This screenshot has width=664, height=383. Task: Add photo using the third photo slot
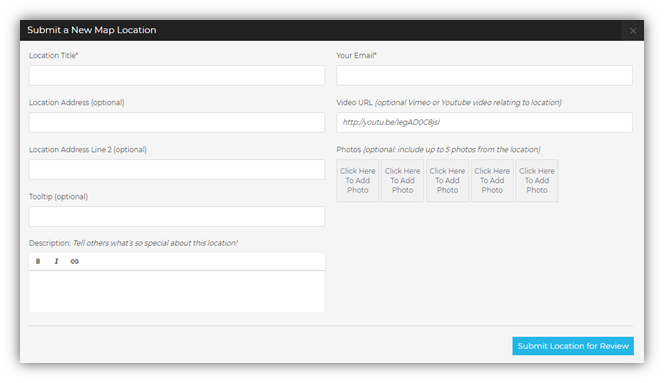(x=448, y=180)
